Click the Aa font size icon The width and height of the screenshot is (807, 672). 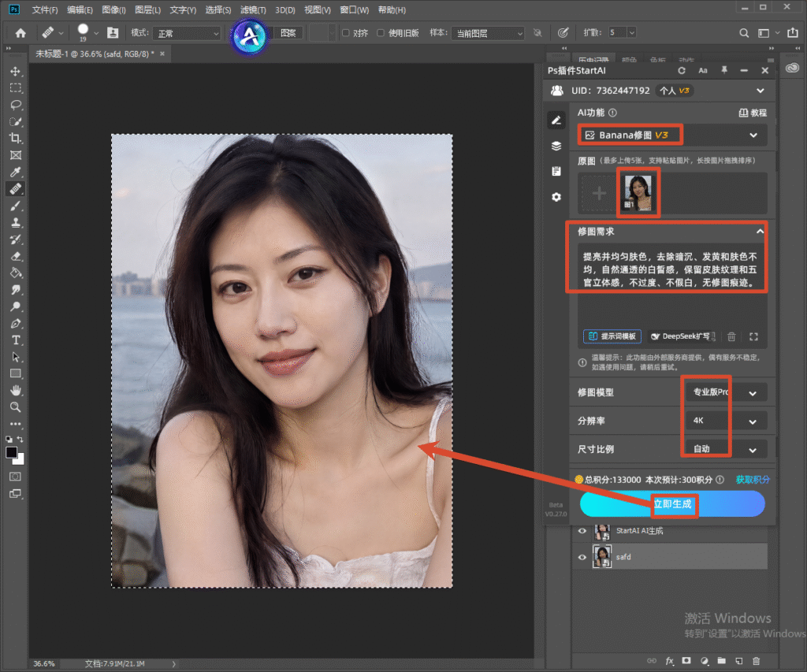(x=702, y=70)
